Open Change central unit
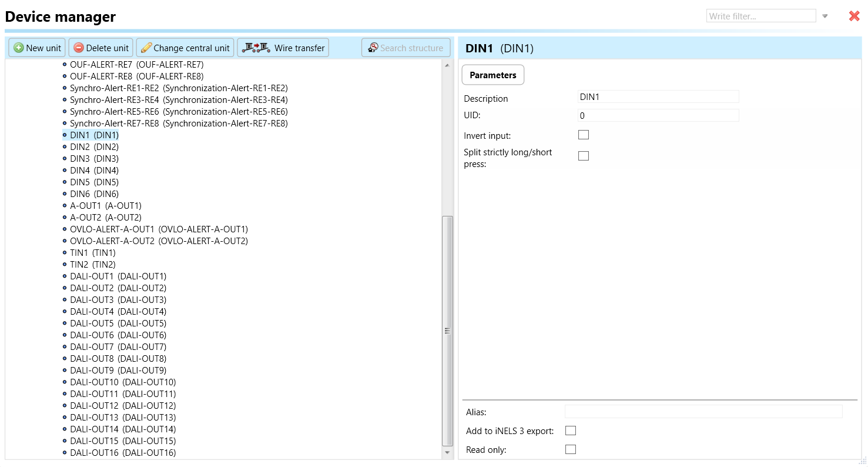The width and height of the screenshot is (868, 467). point(185,48)
